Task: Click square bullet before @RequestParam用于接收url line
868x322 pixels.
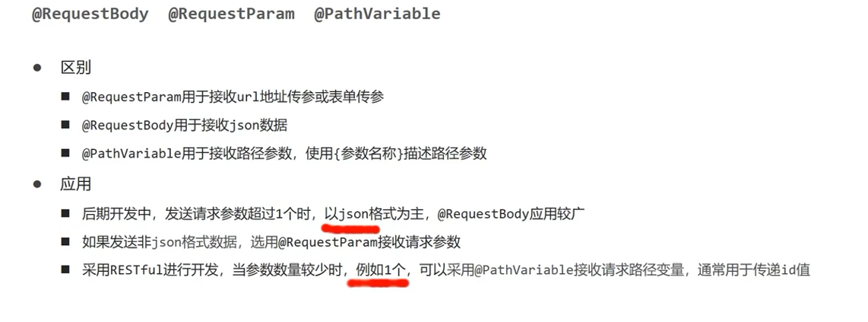Action: click(x=65, y=97)
